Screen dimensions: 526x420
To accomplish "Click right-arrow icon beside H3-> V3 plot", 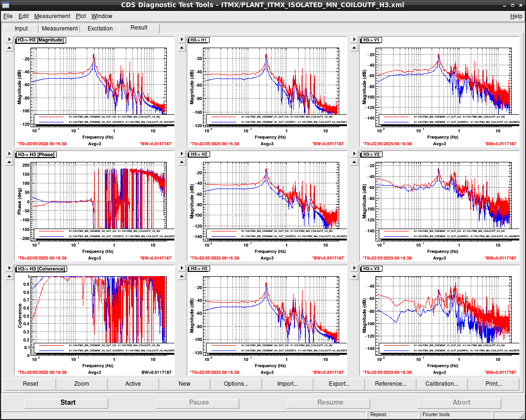I will (354, 268).
